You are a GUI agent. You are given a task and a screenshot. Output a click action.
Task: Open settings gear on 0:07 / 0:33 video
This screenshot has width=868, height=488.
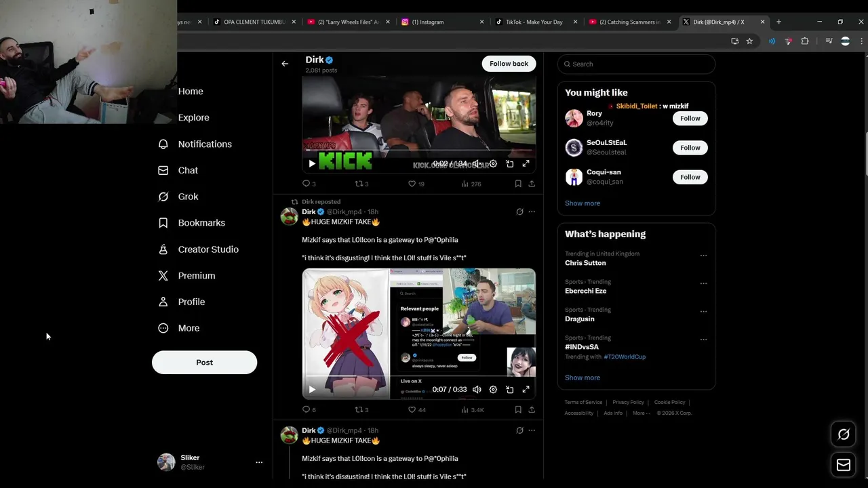(493, 390)
